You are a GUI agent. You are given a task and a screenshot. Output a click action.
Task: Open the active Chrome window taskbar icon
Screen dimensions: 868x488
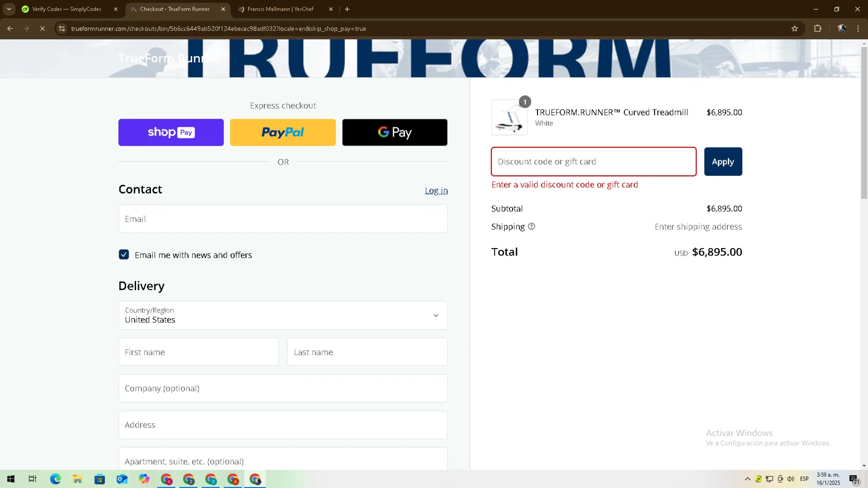255,479
